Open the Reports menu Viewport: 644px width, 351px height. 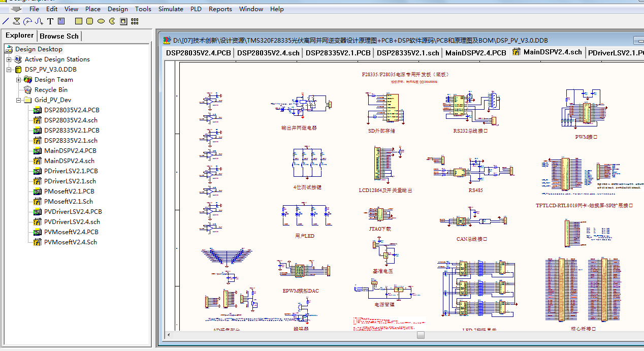point(220,9)
